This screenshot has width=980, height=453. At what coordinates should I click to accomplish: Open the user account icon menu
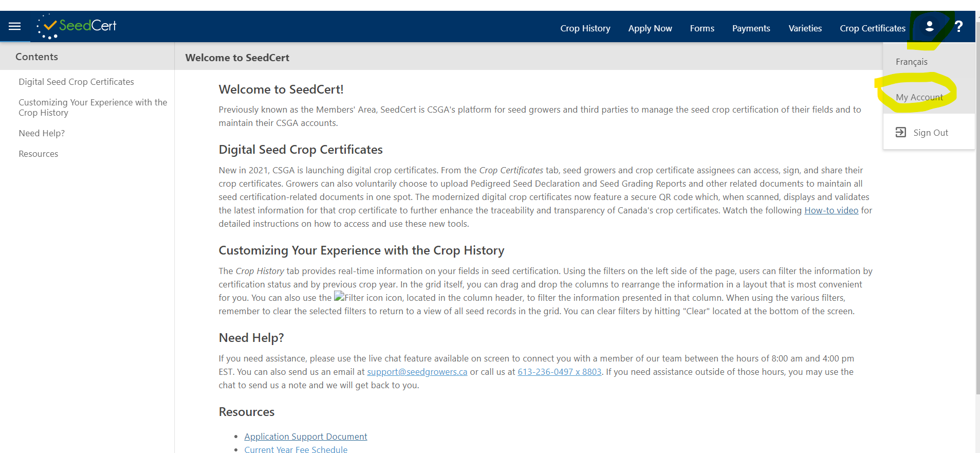929,26
